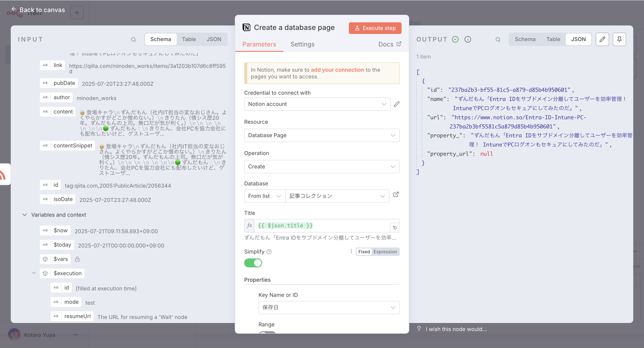Edit the Notion account credential
Image resolution: width=644 pixels, height=348 pixels.
point(397,104)
